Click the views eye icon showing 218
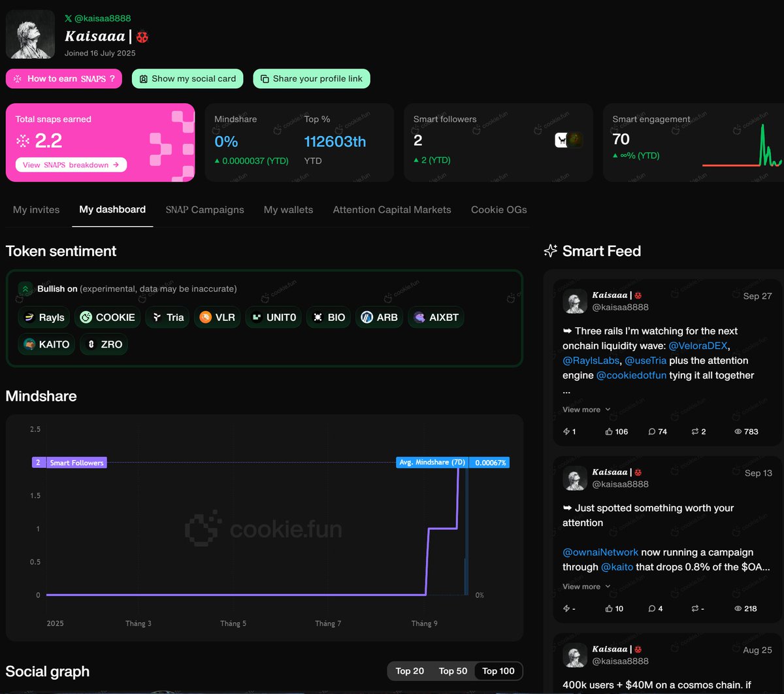Image resolution: width=784 pixels, height=694 pixels. pyautogui.click(x=738, y=608)
